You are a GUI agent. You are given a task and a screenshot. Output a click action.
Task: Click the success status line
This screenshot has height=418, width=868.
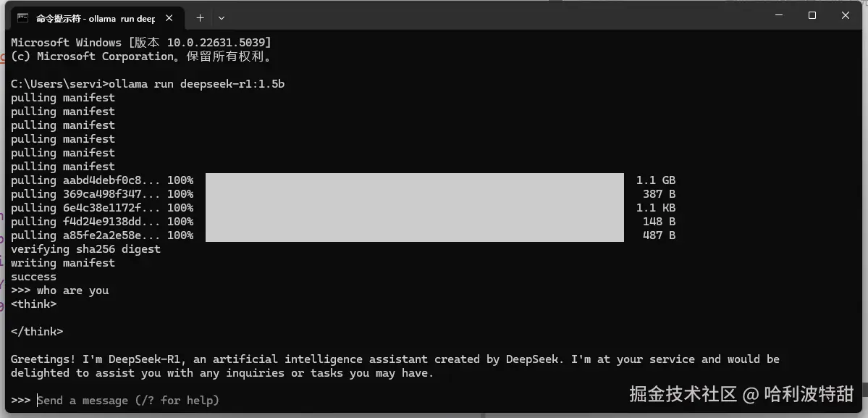33,277
